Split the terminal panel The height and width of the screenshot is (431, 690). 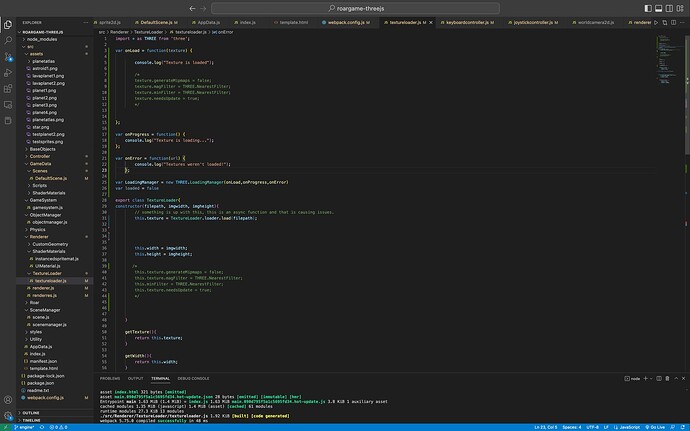click(x=659, y=379)
